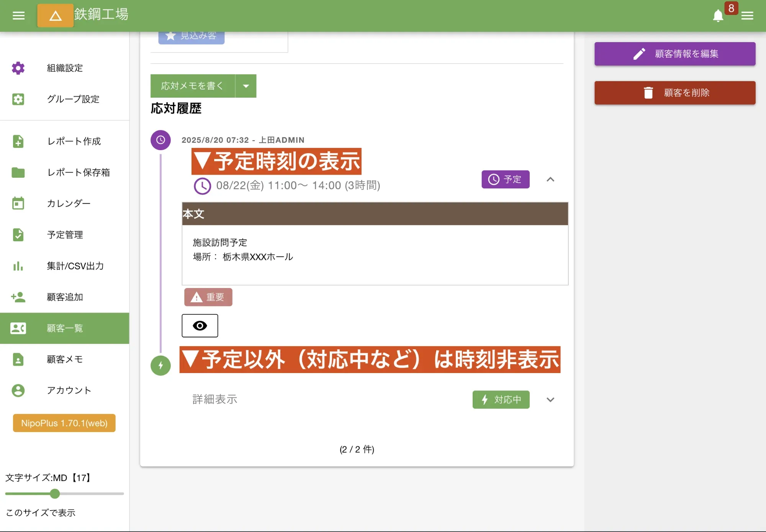
Task: Open 顧客一覧 in the sidebar
Action: coord(64,328)
